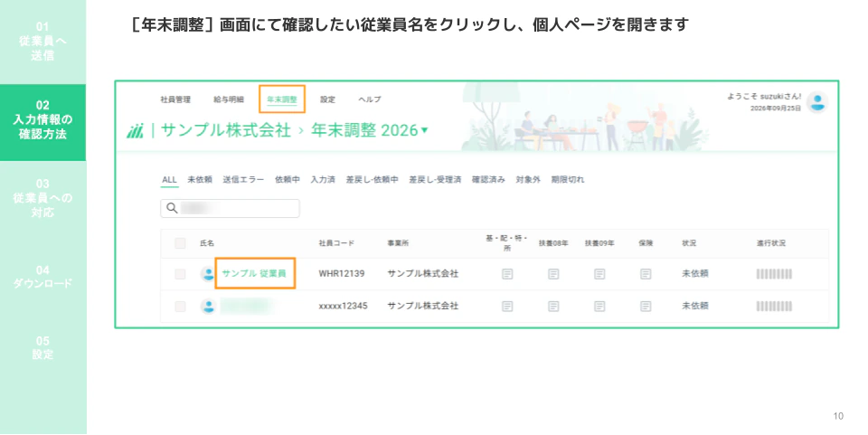Open 扶養08年 document icon for xxxxx12345

(553, 306)
